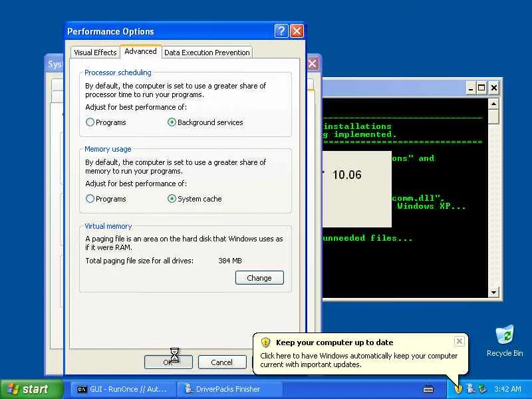Close the System Properties window behind
Screen dimensions: 532x399
point(313,64)
